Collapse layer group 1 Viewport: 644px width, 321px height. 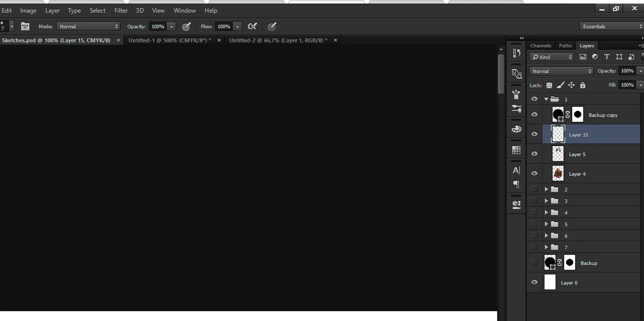546,99
